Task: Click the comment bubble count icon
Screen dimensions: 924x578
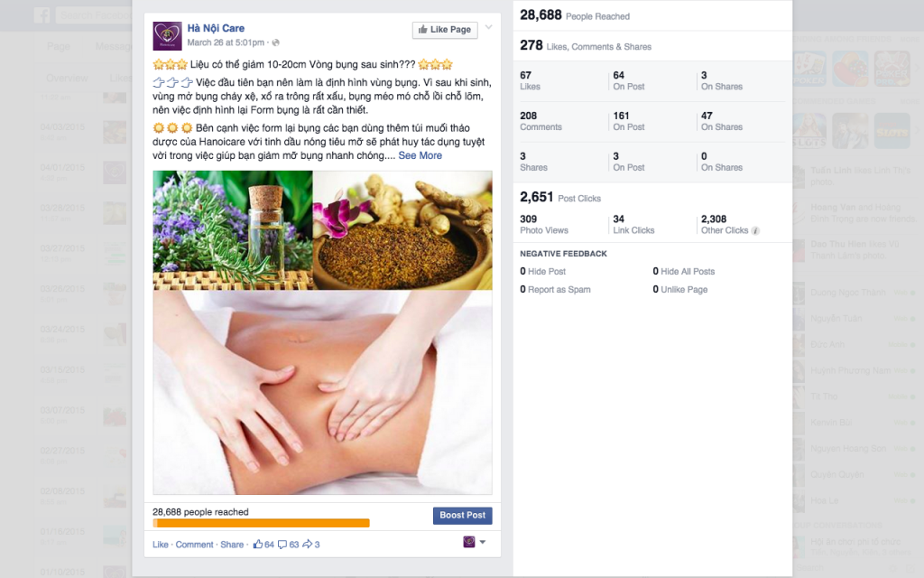Action: click(282, 545)
